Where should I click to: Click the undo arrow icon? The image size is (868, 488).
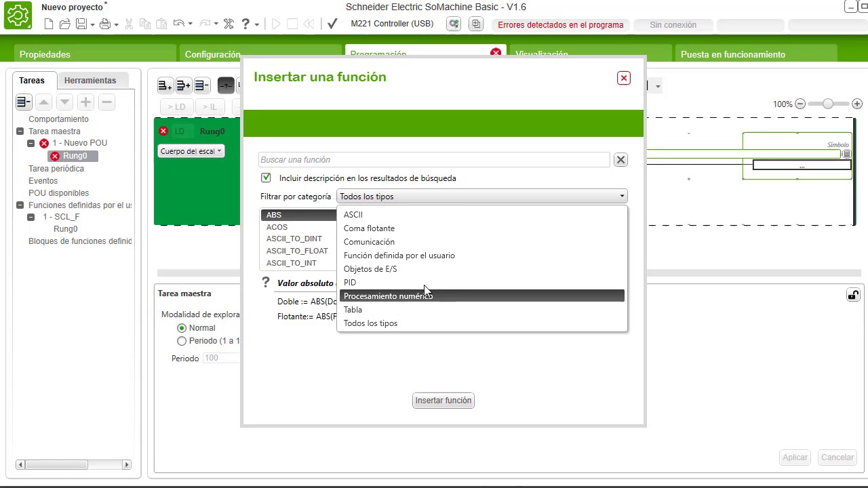(179, 24)
